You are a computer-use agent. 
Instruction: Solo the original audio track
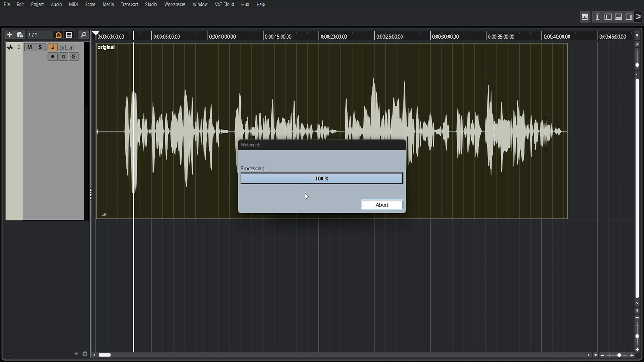40,47
